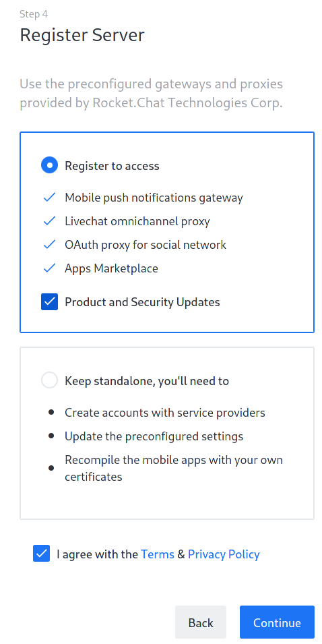
Task: Select the Keep standalone radio button
Action: point(49,380)
